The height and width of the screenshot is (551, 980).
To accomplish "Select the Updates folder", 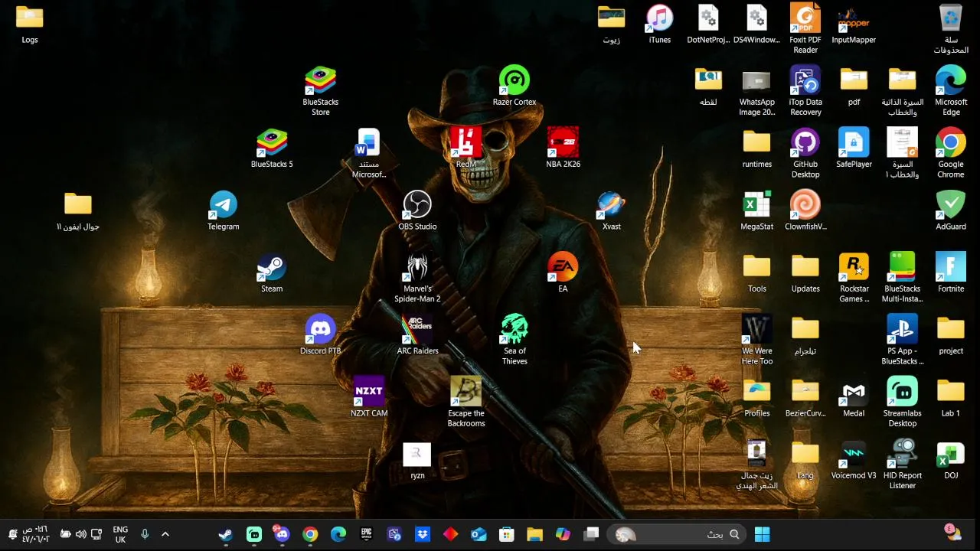I will [805, 273].
